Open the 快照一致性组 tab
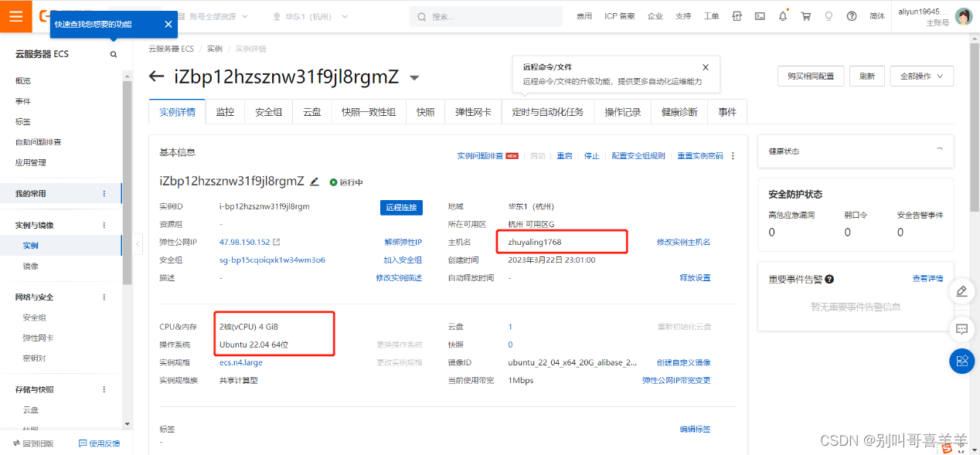This screenshot has width=980, height=455. (369, 112)
